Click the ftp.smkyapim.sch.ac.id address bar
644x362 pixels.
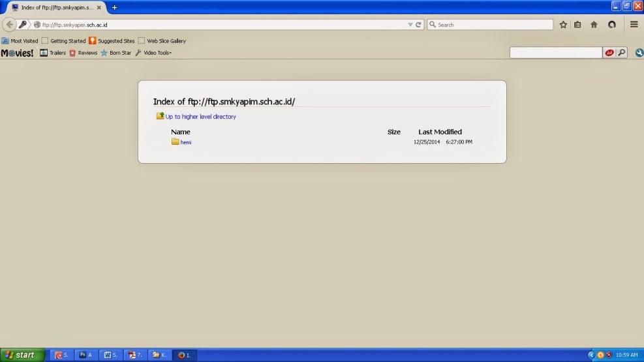[x=222, y=25]
